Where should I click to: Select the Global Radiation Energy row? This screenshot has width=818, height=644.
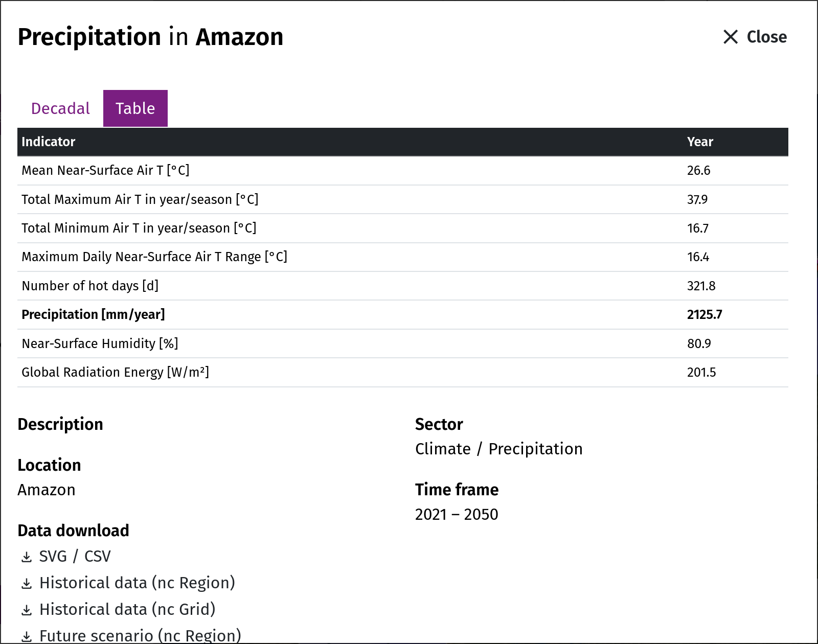click(403, 372)
